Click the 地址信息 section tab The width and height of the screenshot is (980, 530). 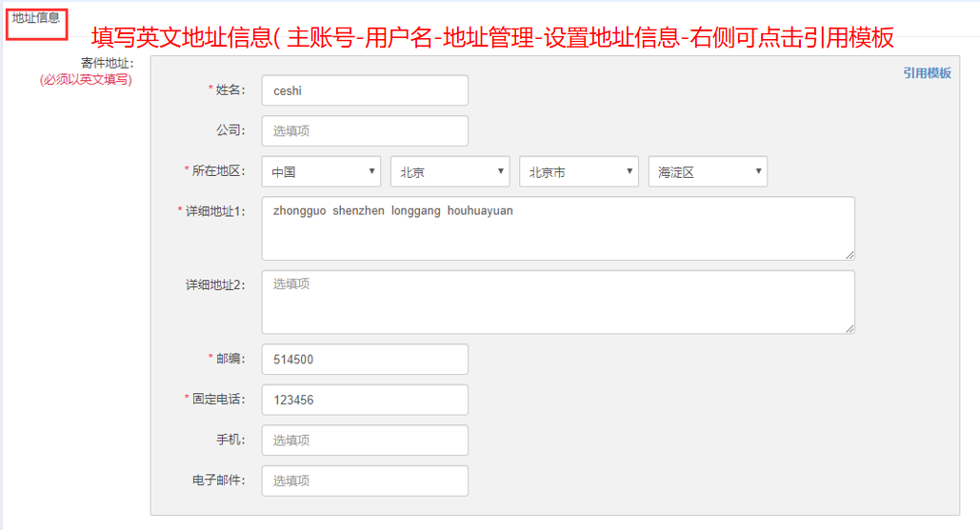(x=36, y=19)
